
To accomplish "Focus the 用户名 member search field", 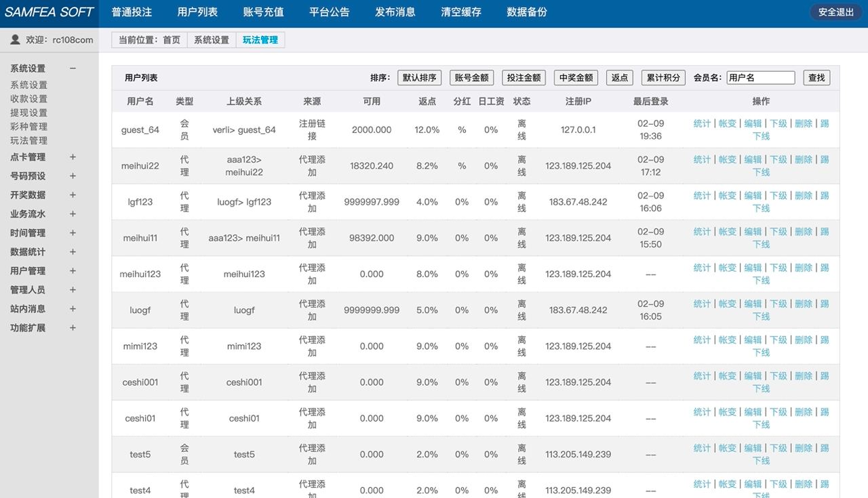I will click(x=760, y=78).
